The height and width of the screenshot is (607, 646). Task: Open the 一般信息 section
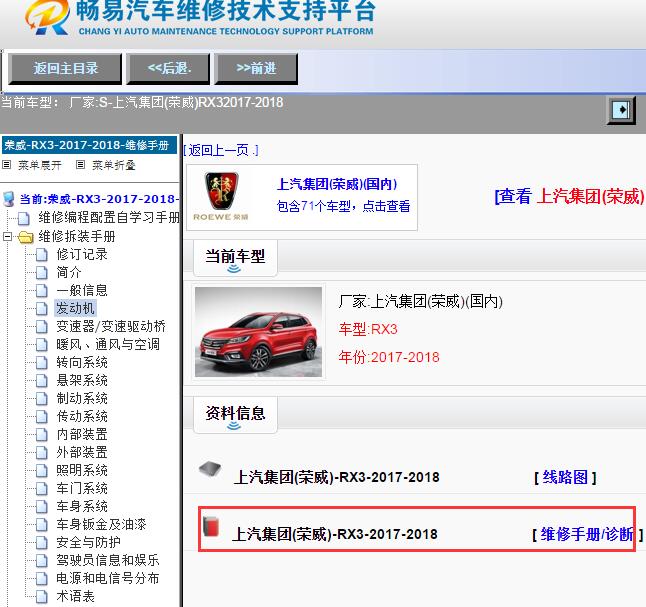pos(82,290)
